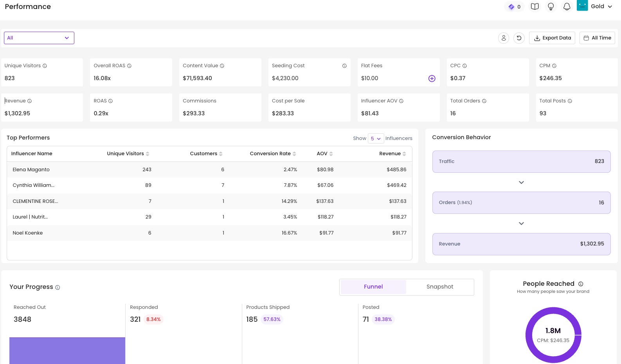Open the Revenue conversion card
Image resolution: width=621 pixels, height=364 pixels.
(521, 244)
